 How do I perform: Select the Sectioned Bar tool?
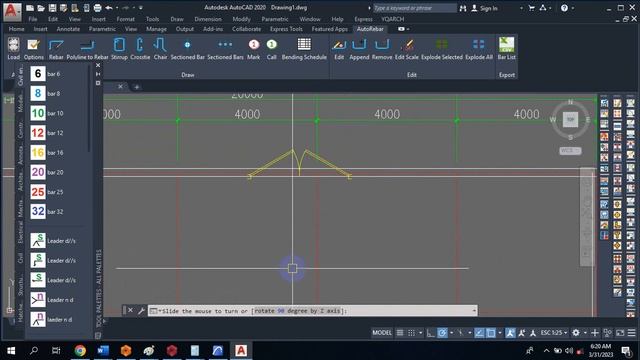pos(187,49)
